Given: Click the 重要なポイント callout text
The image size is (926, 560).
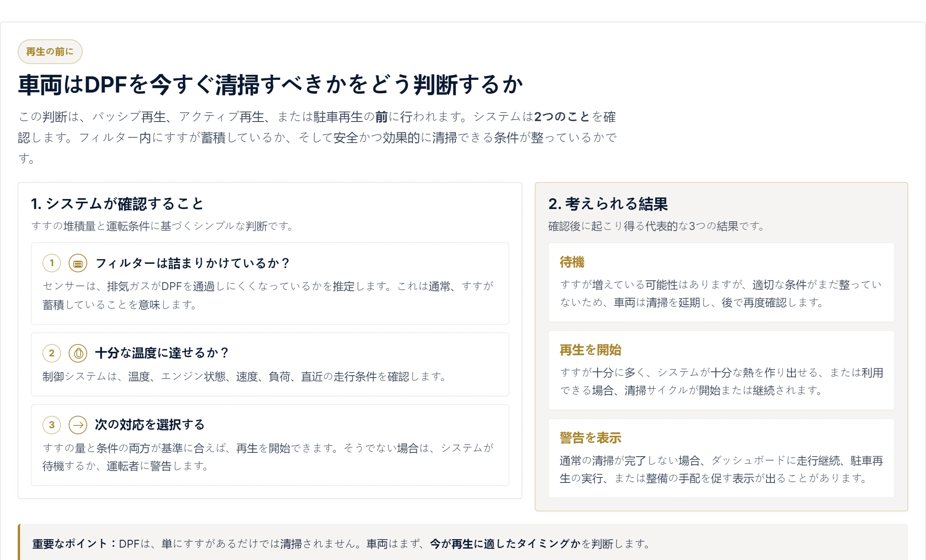Looking at the screenshot, I should 341,544.
